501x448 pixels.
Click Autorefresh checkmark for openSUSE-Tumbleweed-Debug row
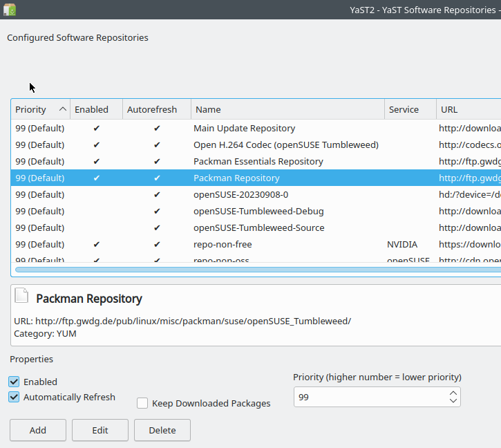[x=157, y=212]
